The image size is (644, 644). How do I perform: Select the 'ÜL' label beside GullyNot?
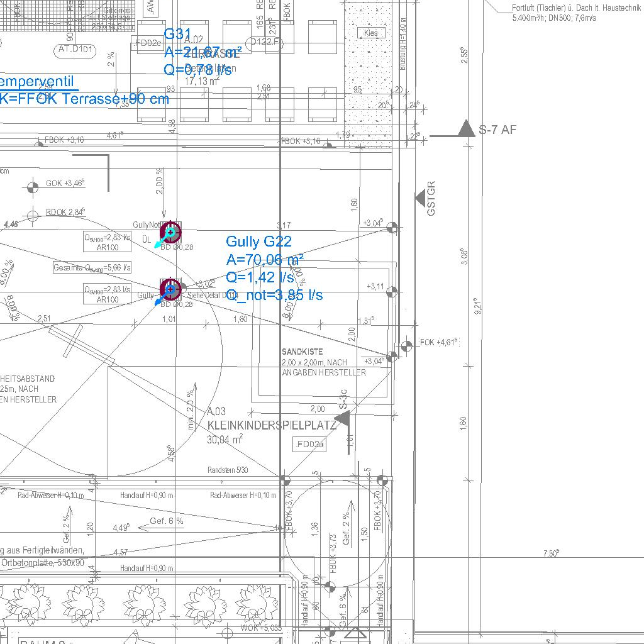(147, 240)
